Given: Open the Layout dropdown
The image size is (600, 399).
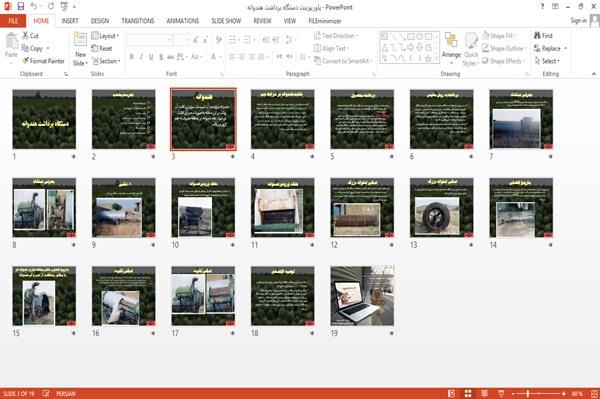Looking at the screenshot, I should click(x=106, y=36).
